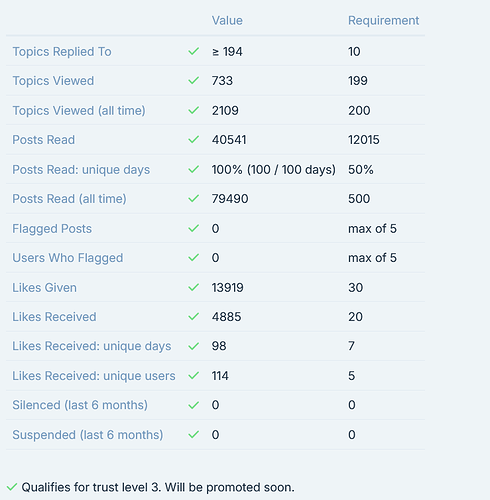490x500 pixels.
Task: Click the check icon beside Likes Given
Action: [x=193, y=287]
